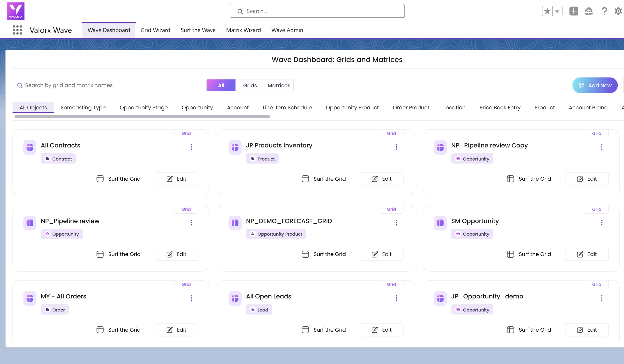This screenshot has width=624, height=364.
Task: Open the All Contracts options menu
Action: click(x=191, y=147)
